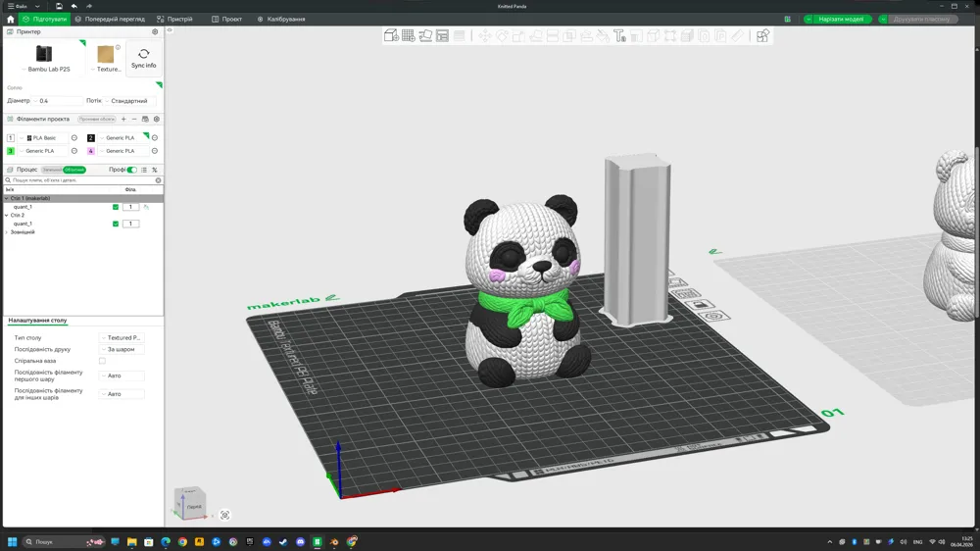The height and width of the screenshot is (551, 980).
Task: Open the Потік Стандартний dropdown
Action: coord(130,101)
